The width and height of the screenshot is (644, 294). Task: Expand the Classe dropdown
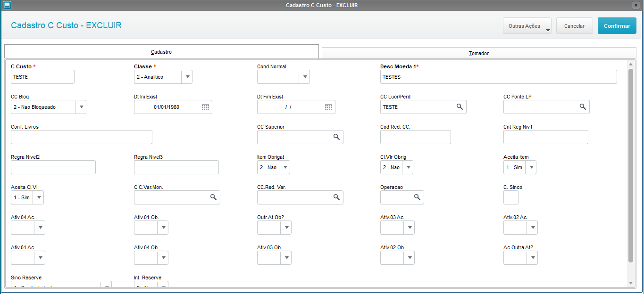click(x=187, y=77)
